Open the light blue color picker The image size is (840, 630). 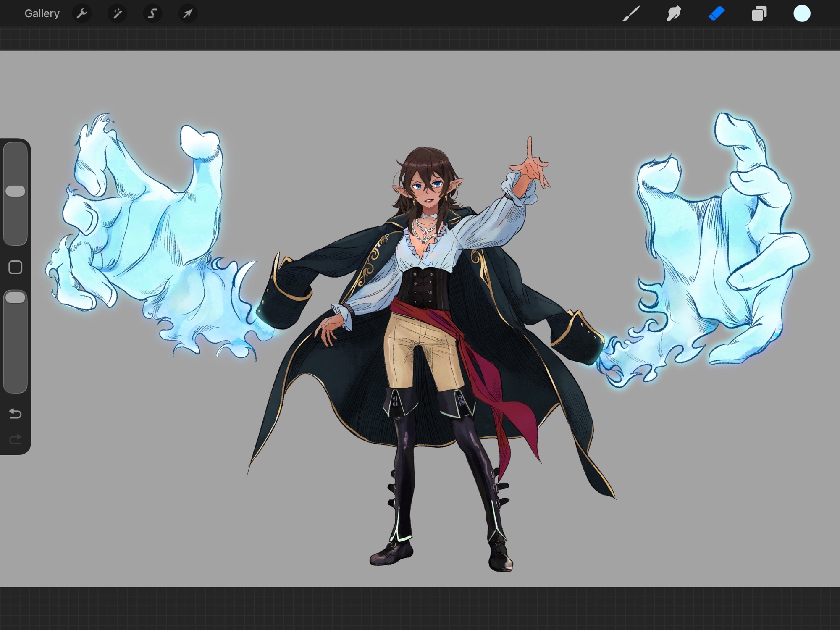tap(802, 14)
